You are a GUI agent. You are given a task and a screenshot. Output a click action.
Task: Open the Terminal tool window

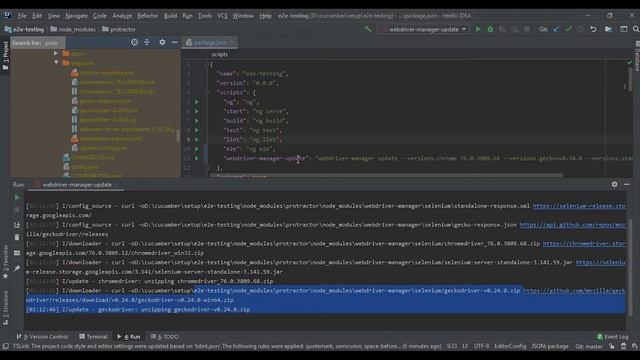[93, 337]
